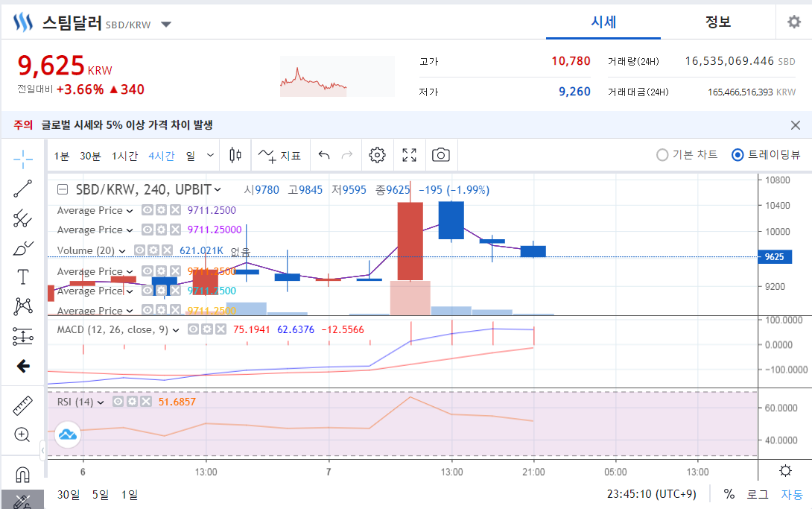
Task: Open chart properties gear in toolbar
Action: [377, 155]
